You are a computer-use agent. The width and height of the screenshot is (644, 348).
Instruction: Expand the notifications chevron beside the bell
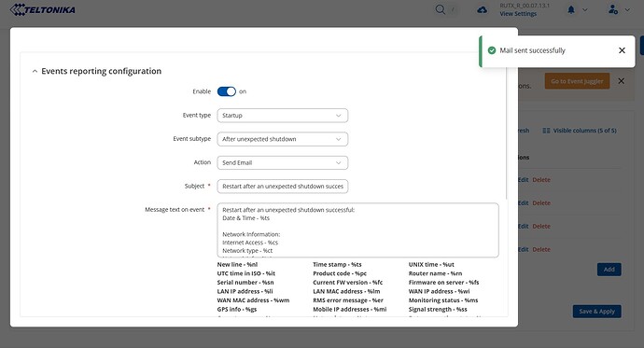[x=585, y=10]
